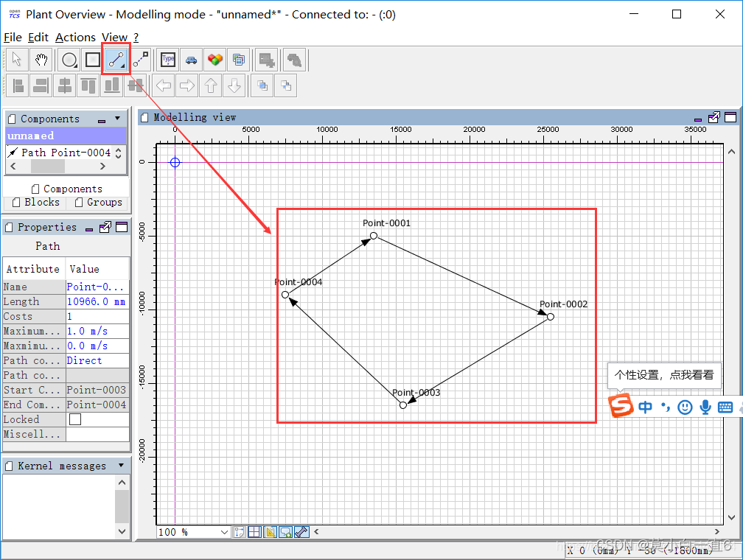Click the align right toolbar icon
This screenshot has height=560, width=743.
click(x=41, y=85)
